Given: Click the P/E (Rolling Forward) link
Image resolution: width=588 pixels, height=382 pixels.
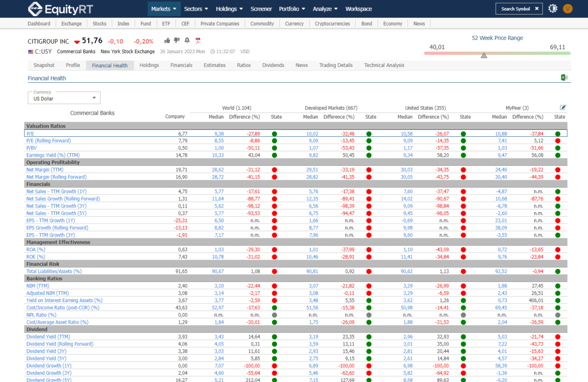Looking at the screenshot, I should (x=49, y=140).
